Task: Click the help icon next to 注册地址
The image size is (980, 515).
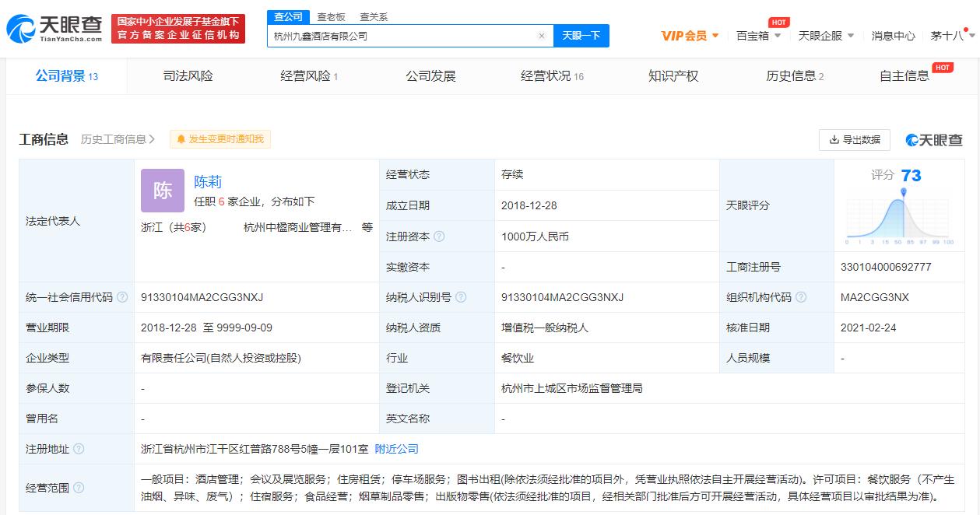Action: click(x=79, y=449)
